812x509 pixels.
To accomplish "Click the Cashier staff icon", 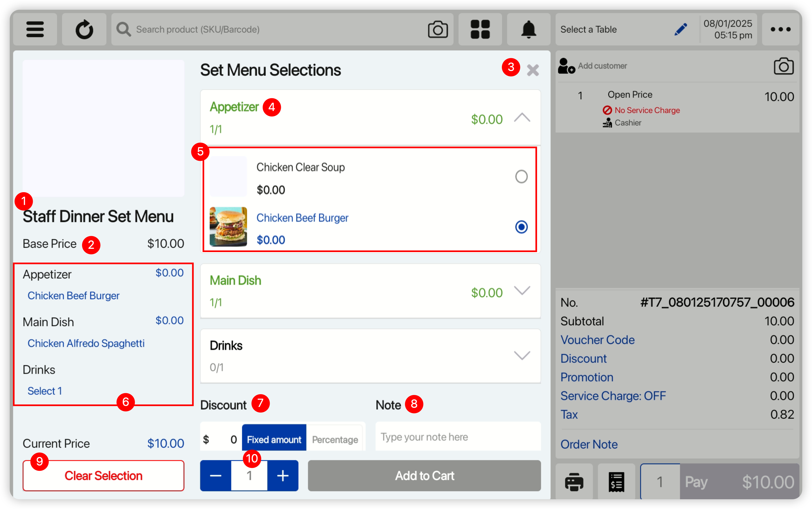I will (x=607, y=123).
